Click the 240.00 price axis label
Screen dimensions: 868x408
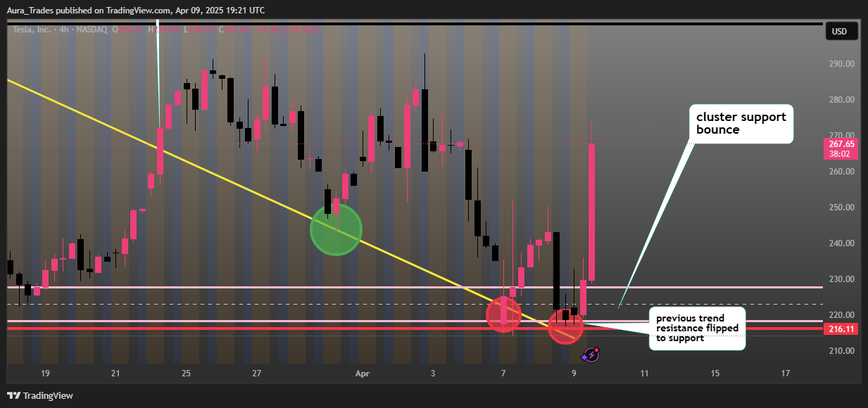pos(841,243)
